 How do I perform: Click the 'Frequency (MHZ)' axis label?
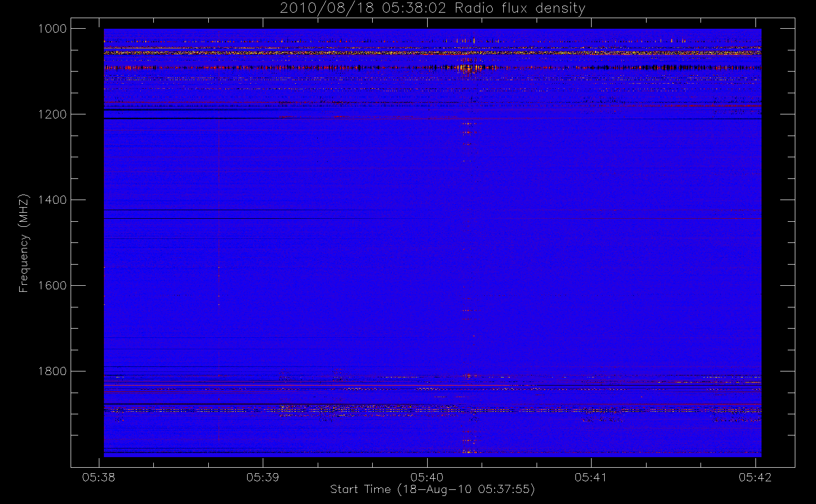point(24,243)
